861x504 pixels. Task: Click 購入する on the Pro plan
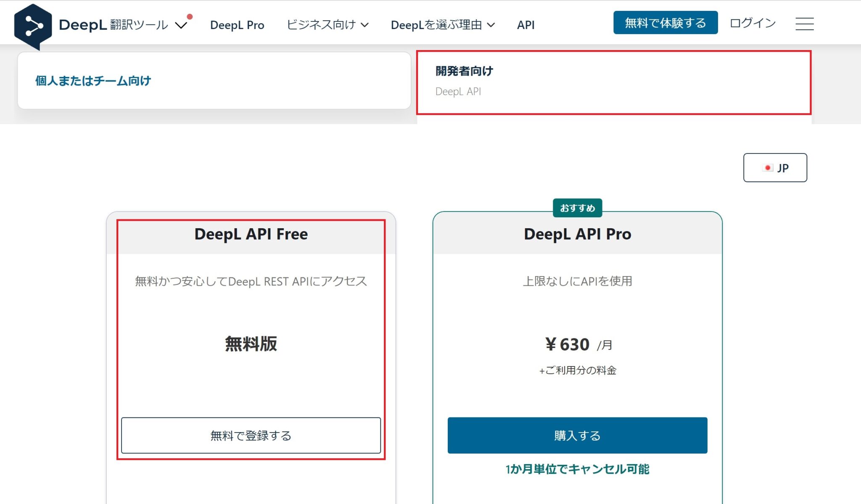tap(578, 436)
